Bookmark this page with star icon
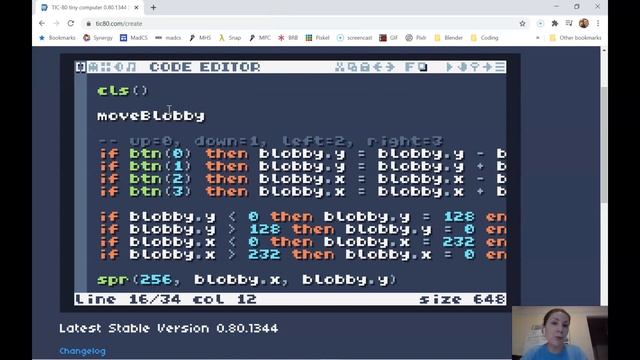The height and width of the screenshot is (360, 640). coord(522,24)
